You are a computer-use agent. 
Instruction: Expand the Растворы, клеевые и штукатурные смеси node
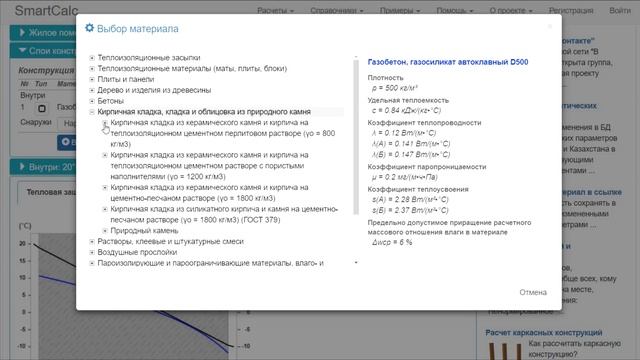coord(92,242)
